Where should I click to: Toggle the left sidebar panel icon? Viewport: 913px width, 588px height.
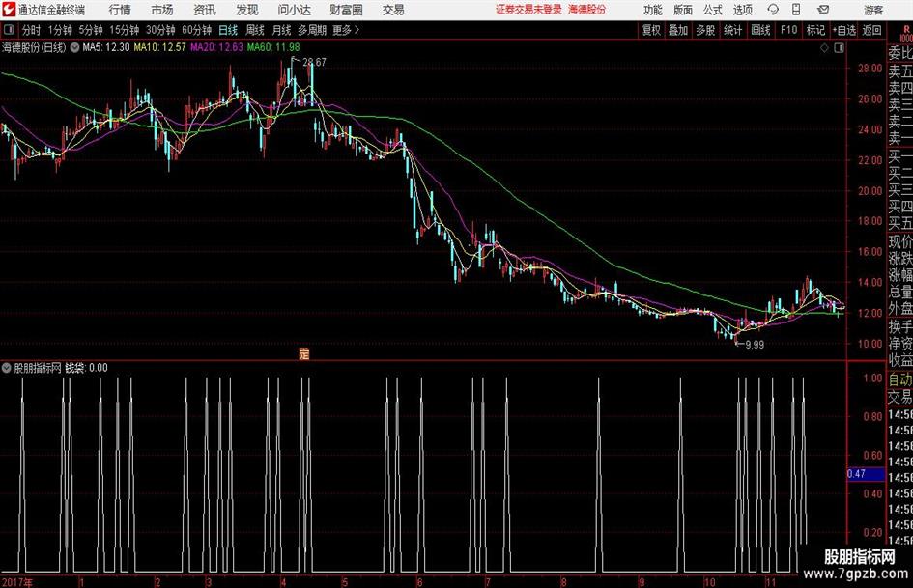tap(9, 30)
